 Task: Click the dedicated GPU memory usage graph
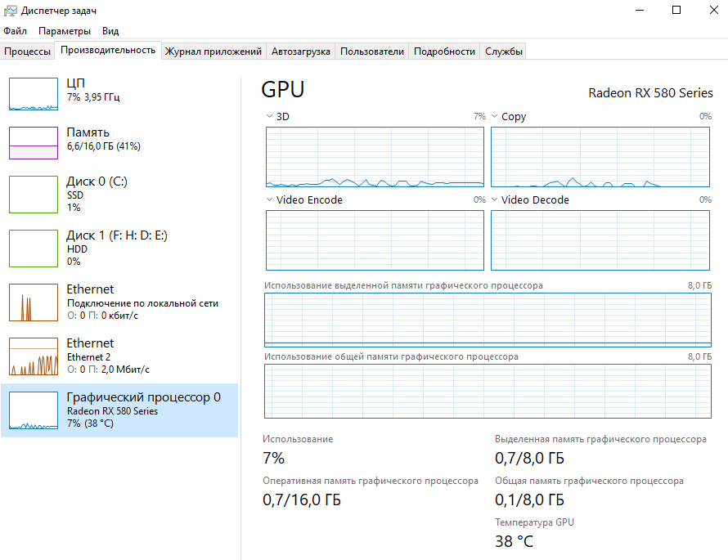click(x=488, y=320)
